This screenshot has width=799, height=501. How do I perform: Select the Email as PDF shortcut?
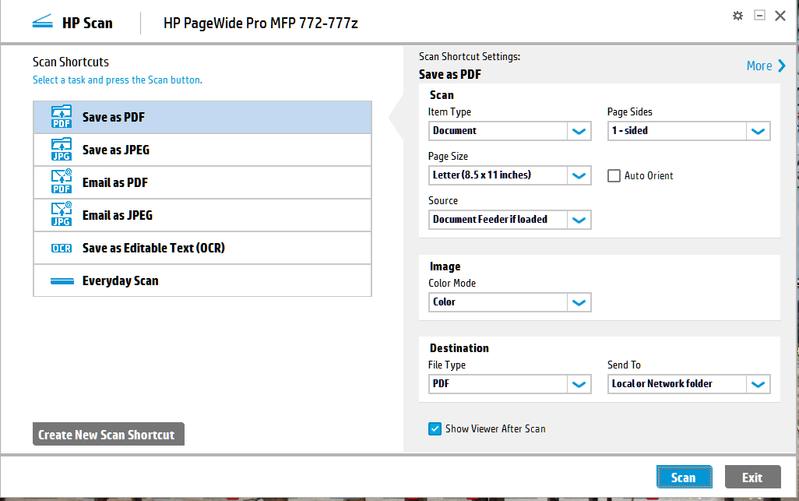pos(202,182)
